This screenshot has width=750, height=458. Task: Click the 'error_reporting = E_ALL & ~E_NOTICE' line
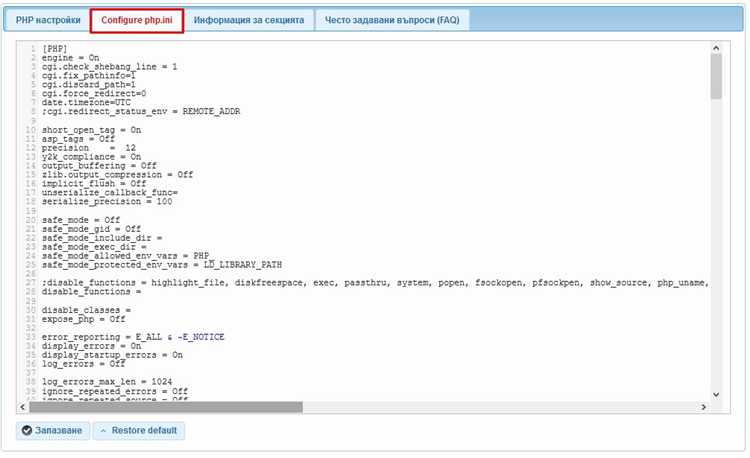(133, 338)
